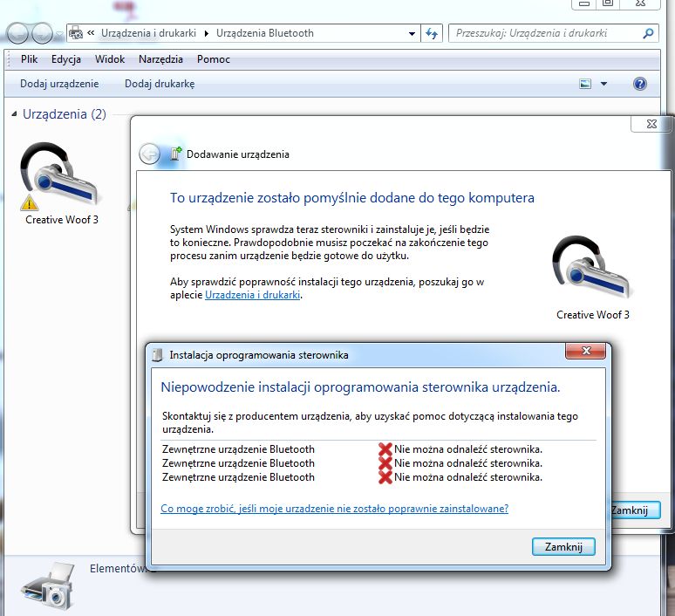Click Zamknij in the driver installation dialog
The width and height of the screenshot is (675, 616).
coord(562,547)
